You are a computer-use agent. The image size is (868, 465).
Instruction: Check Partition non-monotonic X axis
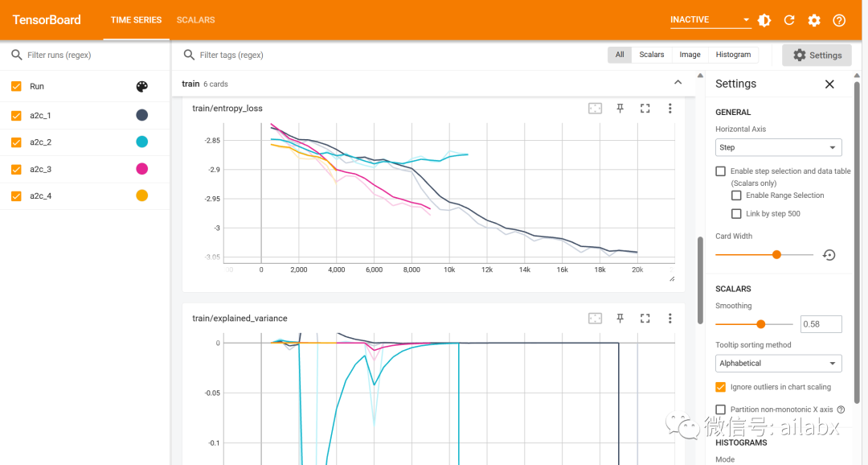(720, 409)
